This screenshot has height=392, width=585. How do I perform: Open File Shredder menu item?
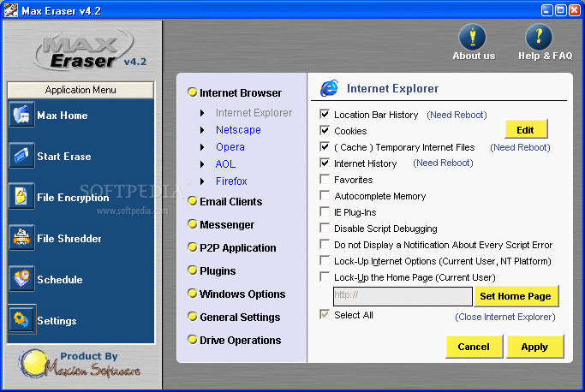[x=69, y=238]
